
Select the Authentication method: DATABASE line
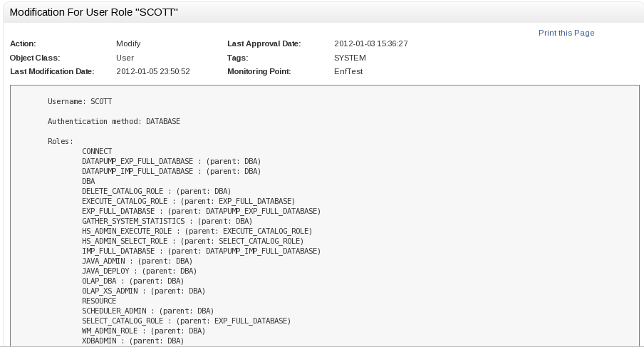coord(114,121)
